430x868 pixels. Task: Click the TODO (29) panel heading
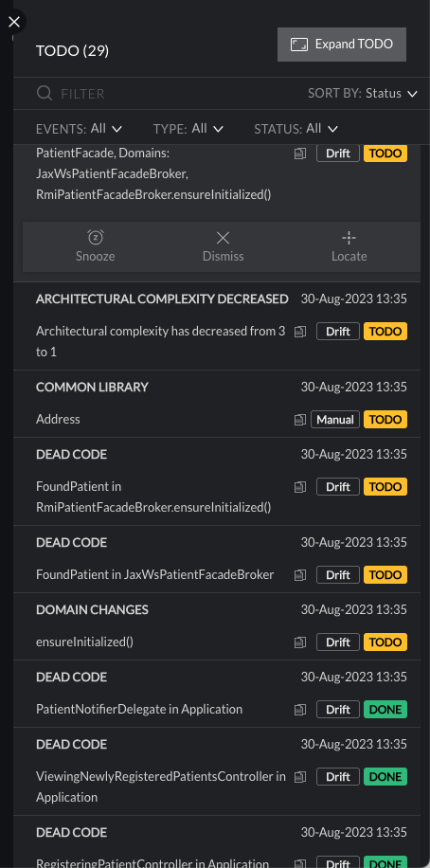tap(73, 51)
